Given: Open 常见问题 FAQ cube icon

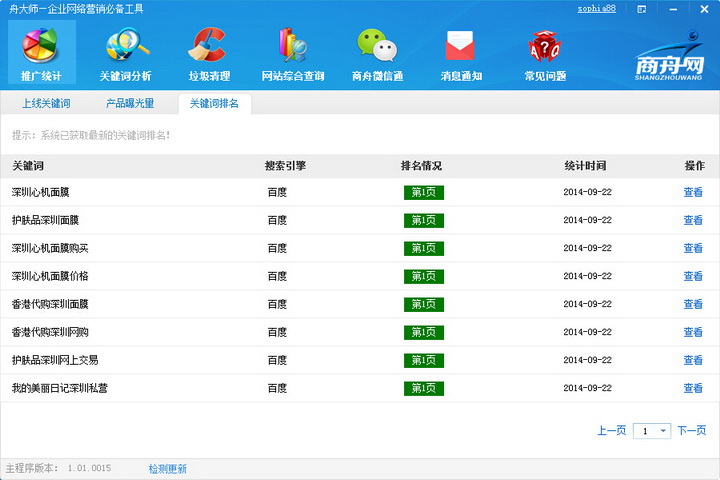Looking at the screenshot, I should click(545, 46).
